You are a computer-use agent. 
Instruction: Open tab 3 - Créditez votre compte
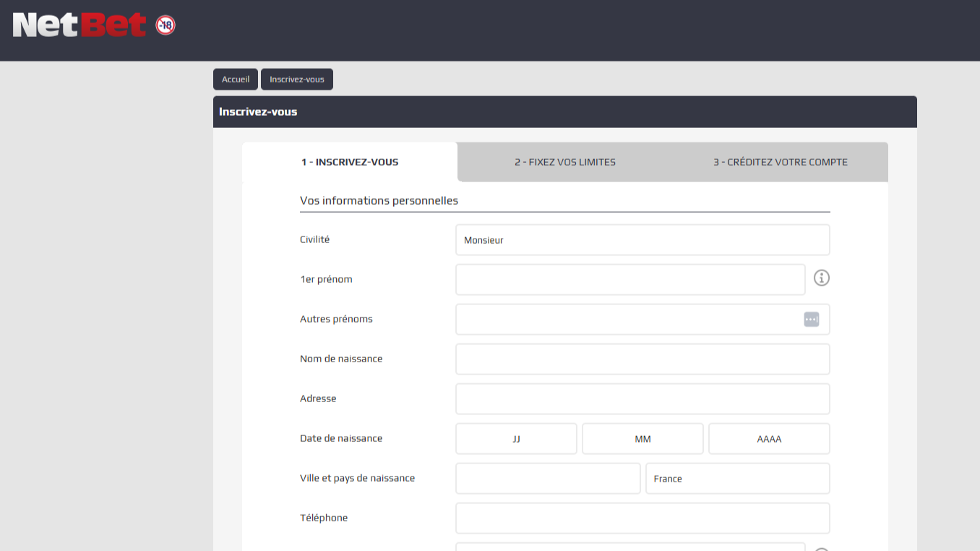click(x=780, y=162)
